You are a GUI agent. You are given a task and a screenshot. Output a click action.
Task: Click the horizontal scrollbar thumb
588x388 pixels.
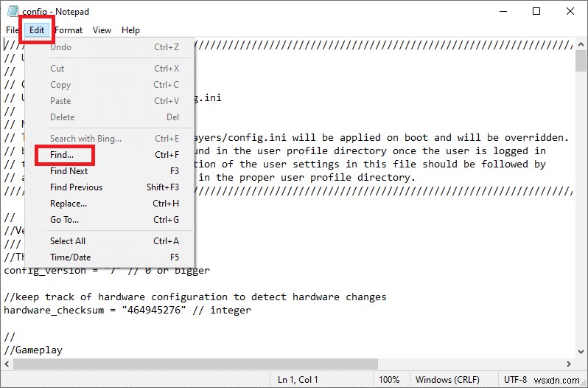196,364
